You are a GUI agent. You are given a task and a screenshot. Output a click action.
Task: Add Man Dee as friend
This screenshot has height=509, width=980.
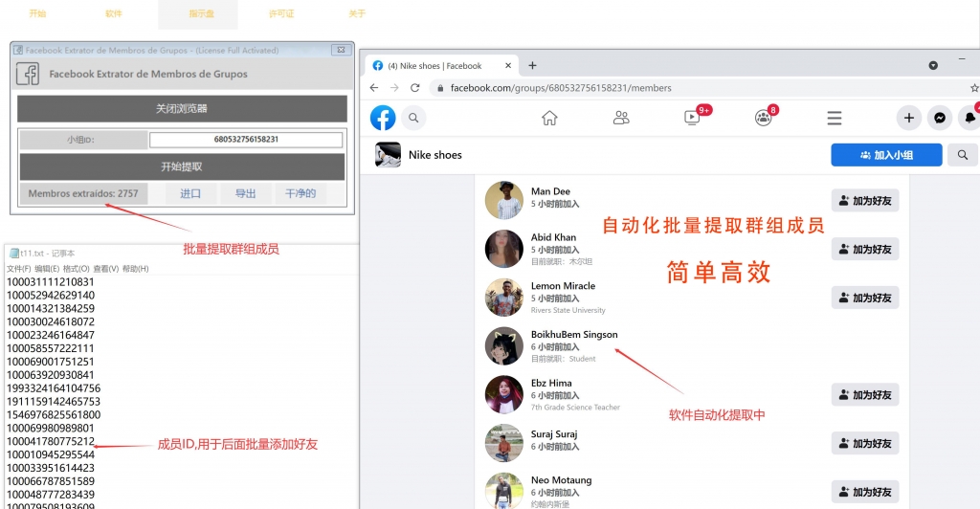(x=865, y=201)
